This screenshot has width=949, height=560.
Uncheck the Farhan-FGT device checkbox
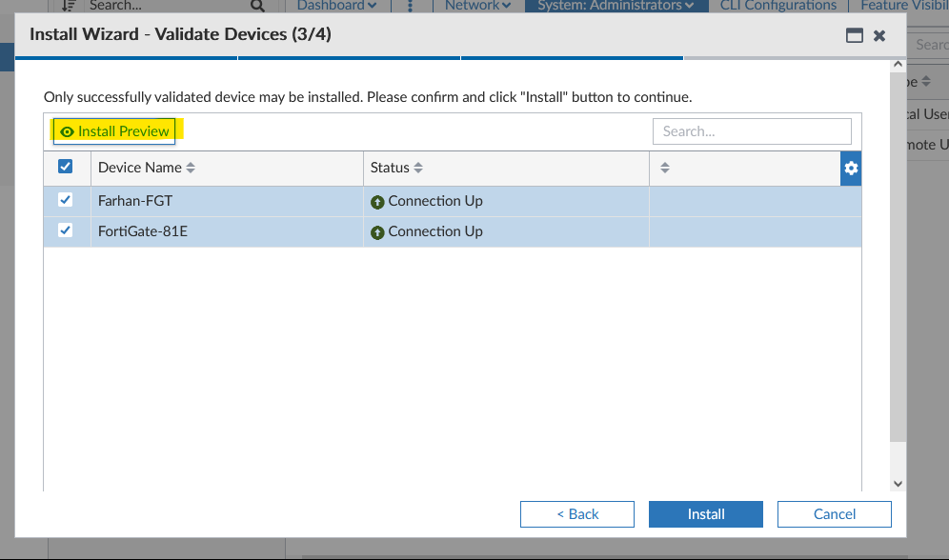(x=66, y=200)
